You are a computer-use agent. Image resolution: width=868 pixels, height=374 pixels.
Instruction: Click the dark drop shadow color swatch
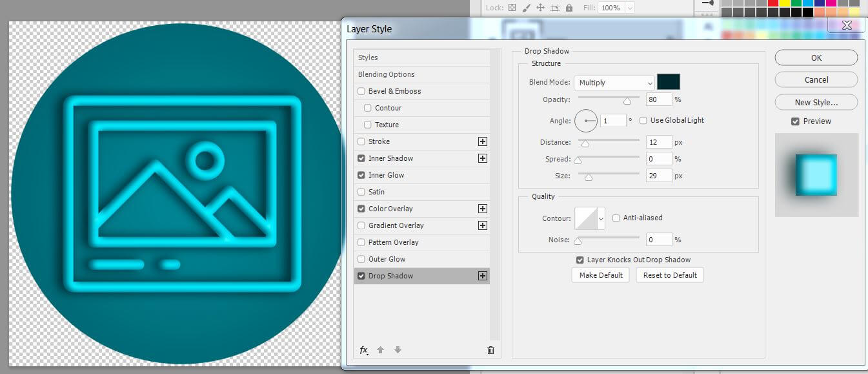[x=668, y=82]
